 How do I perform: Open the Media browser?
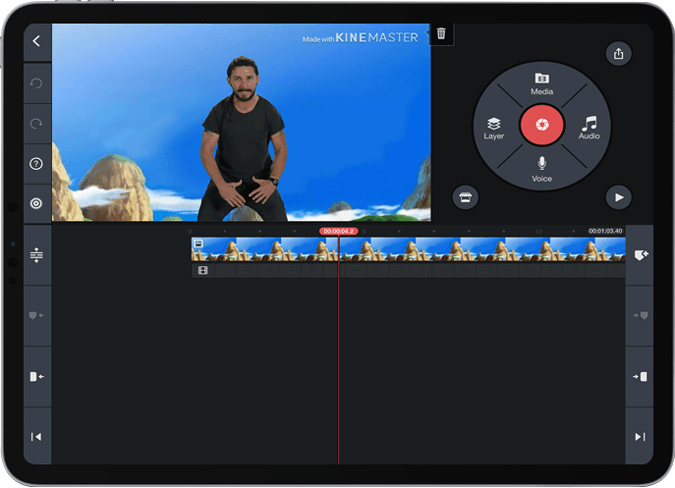click(x=542, y=84)
